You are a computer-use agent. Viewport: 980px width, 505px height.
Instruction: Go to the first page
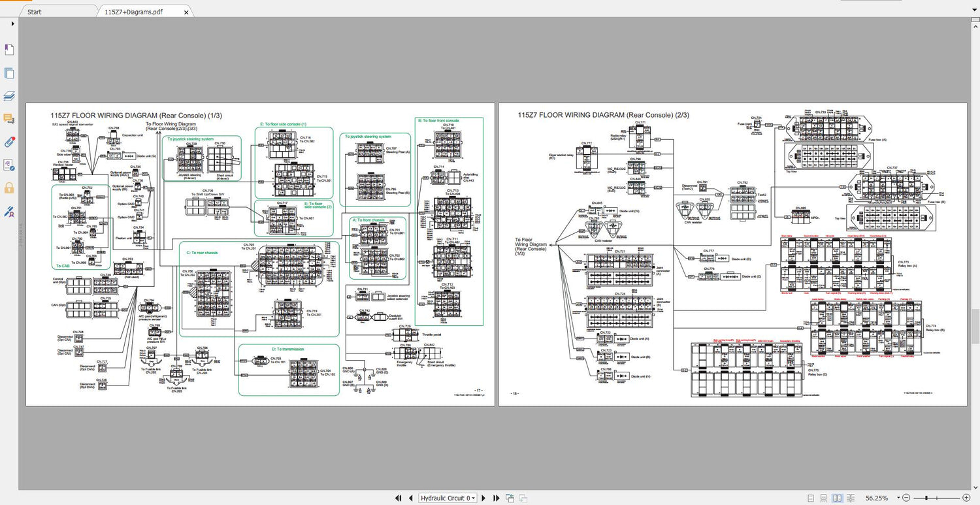coord(398,498)
